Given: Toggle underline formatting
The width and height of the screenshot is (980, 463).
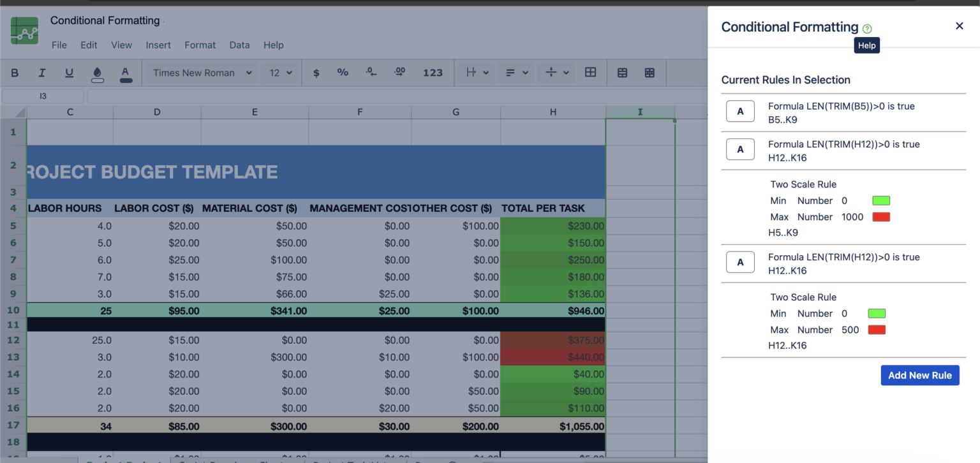Looking at the screenshot, I should [69, 72].
